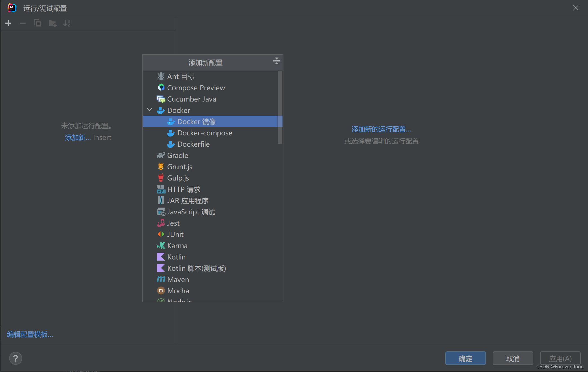Click the Kotlin icon in the Kotlin row

point(161,257)
